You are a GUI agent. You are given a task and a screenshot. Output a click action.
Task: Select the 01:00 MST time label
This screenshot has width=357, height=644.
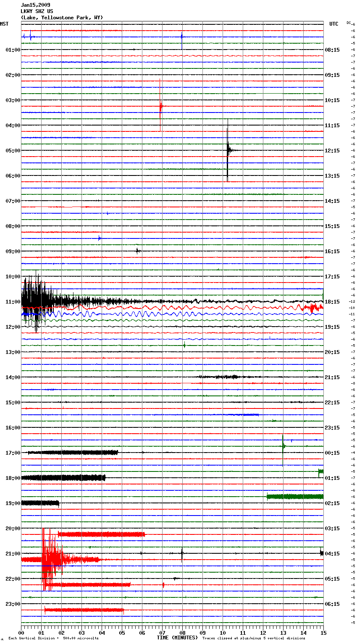[13, 50]
